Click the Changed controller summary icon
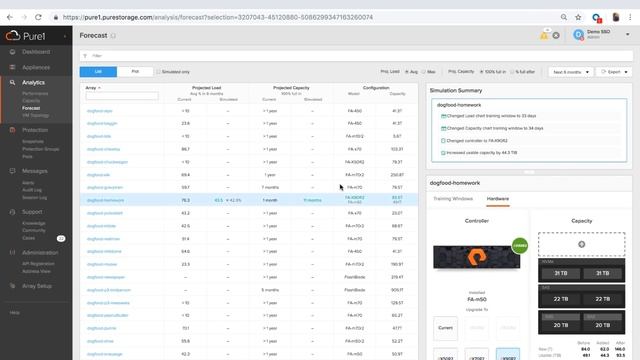This screenshot has width=640, height=360. [443, 141]
